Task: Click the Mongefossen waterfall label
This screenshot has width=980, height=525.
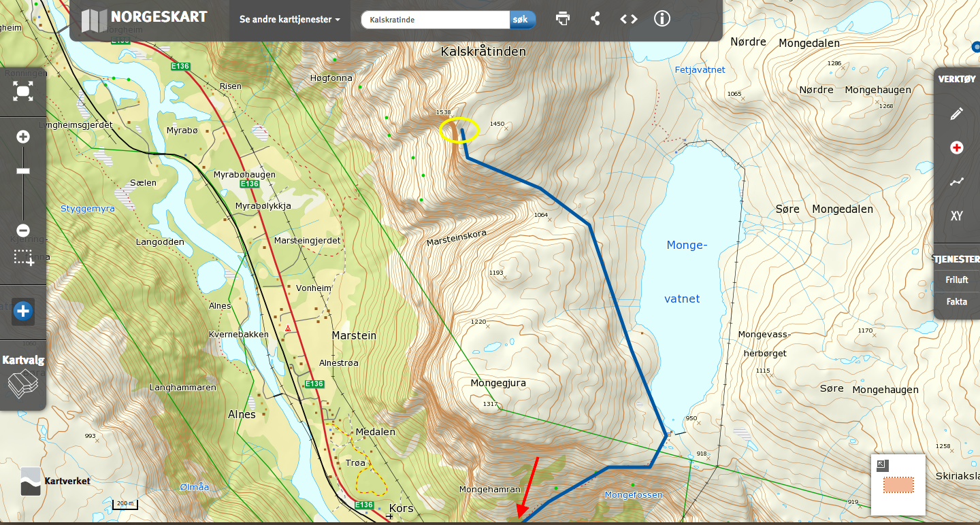Action: point(634,495)
